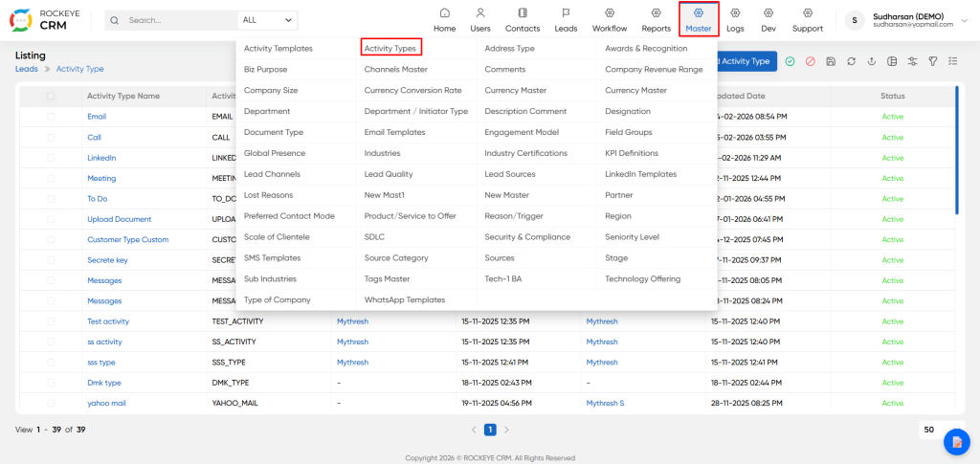Open the Master menu tab
The image size is (980, 464).
click(699, 19)
